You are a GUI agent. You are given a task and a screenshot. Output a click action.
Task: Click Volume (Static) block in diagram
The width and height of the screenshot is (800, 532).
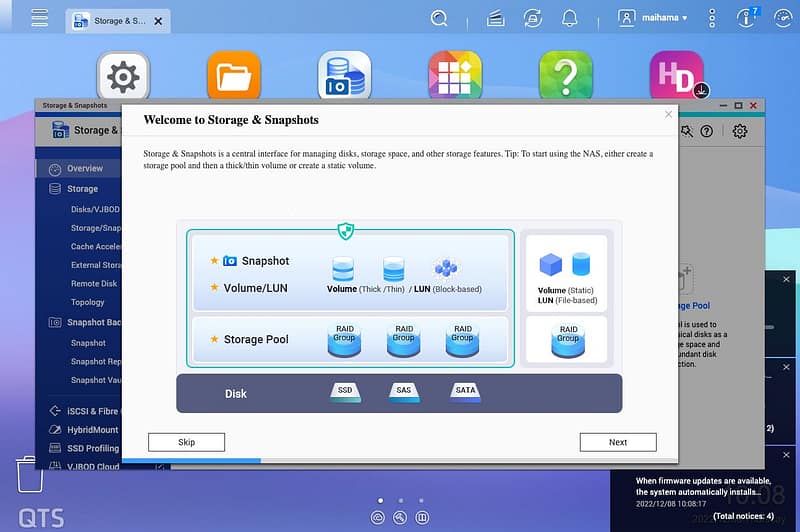pos(566,273)
